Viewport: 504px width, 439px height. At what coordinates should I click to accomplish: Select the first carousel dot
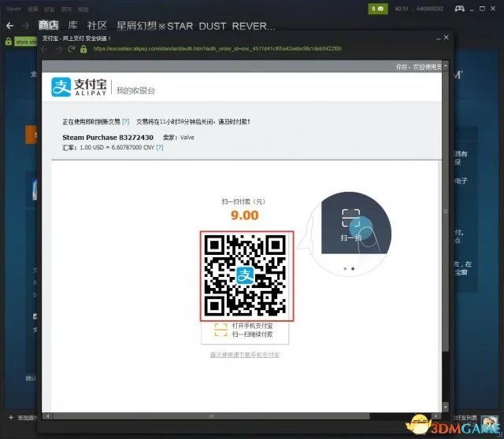point(345,268)
